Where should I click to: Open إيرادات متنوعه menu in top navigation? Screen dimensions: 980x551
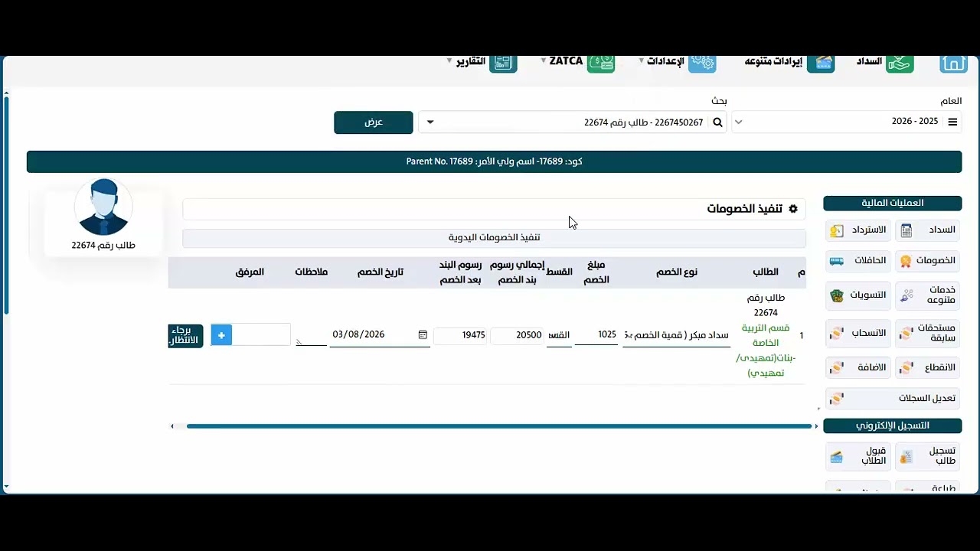click(x=773, y=61)
